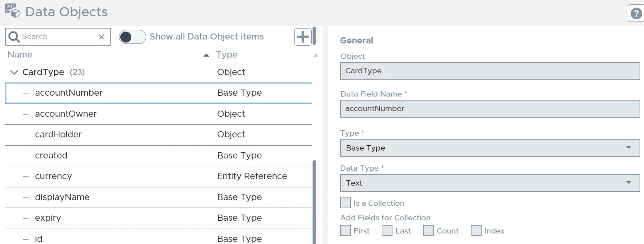The width and height of the screenshot is (644, 244).
Task: Sort by the Name column header
Action: [x=20, y=54]
